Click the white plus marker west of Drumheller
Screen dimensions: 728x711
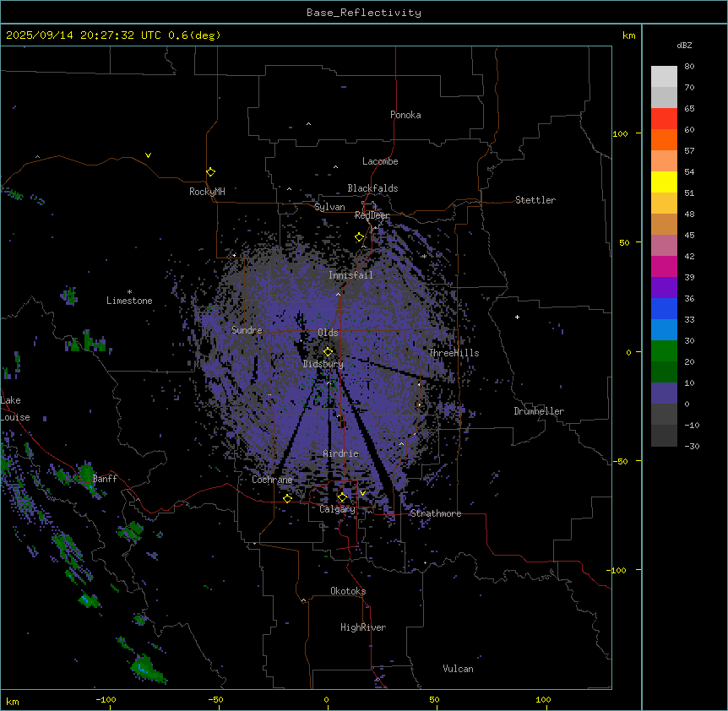click(517, 317)
